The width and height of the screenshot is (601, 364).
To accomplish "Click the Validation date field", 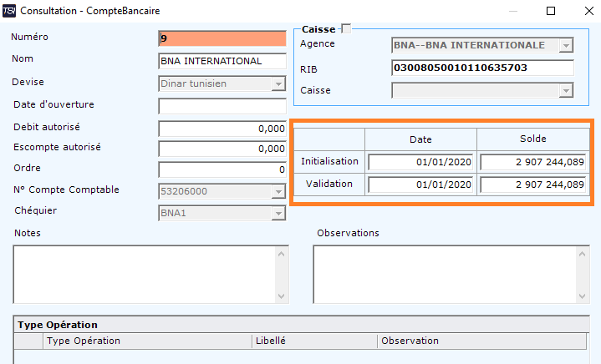I will pyautogui.click(x=420, y=185).
